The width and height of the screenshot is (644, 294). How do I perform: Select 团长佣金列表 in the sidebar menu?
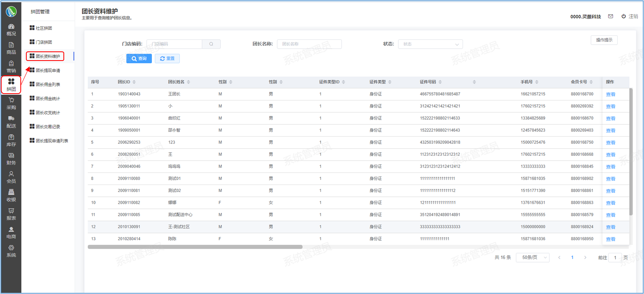click(47, 84)
